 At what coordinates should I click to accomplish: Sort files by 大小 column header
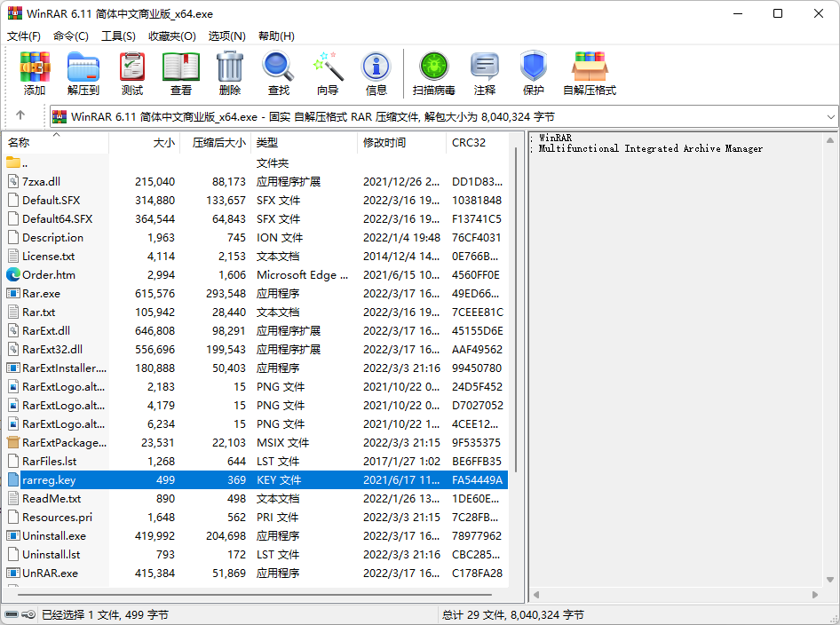[163, 142]
